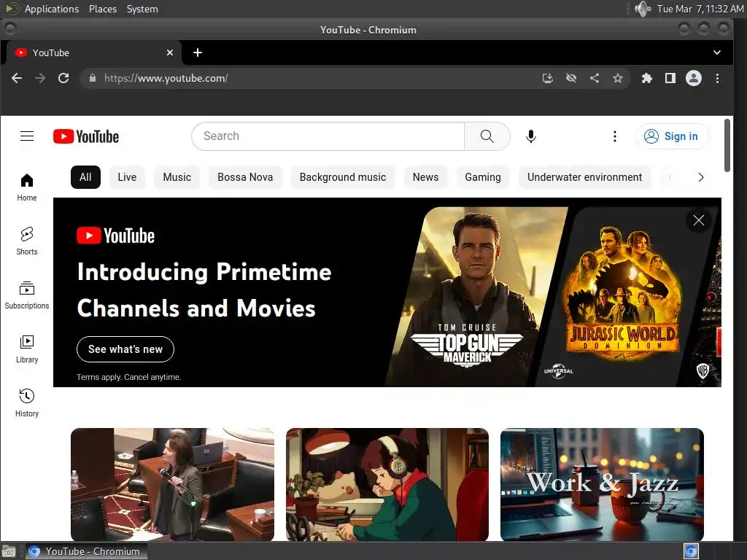
Task: Click the address bar URL
Action: [166, 78]
